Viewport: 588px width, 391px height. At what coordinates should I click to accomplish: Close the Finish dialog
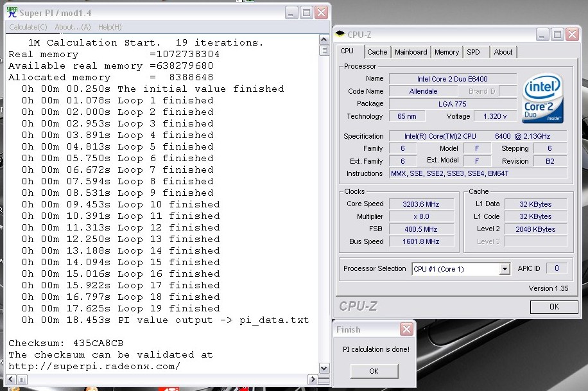[x=406, y=329]
